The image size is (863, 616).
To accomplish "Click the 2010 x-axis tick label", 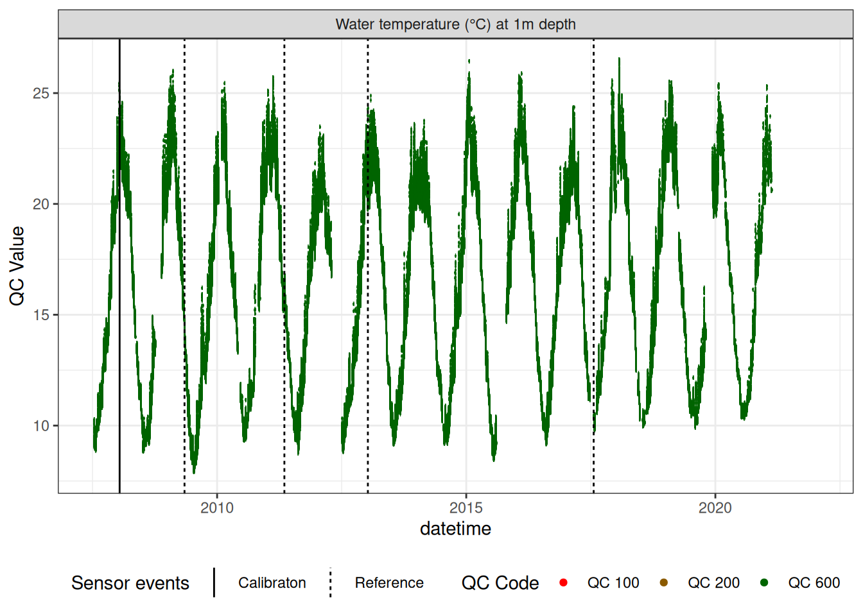I will (217, 508).
